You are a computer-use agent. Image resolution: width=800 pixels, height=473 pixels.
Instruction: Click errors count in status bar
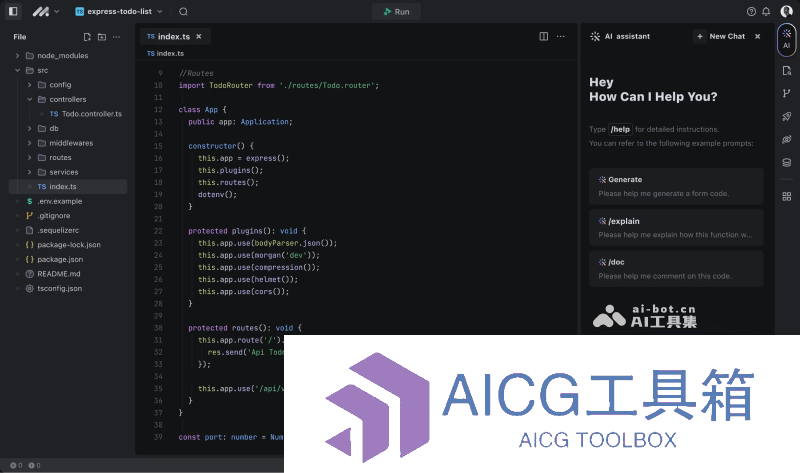click(x=16, y=465)
